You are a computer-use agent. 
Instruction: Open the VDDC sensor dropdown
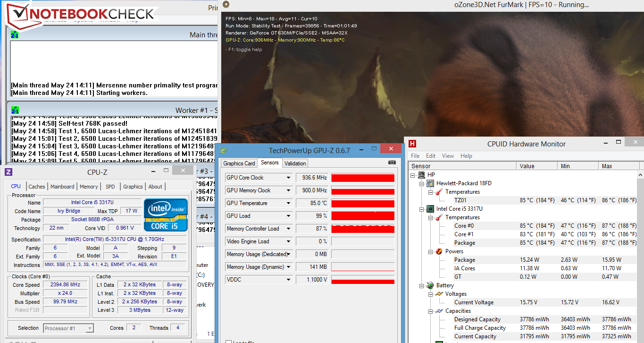click(289, 280)
